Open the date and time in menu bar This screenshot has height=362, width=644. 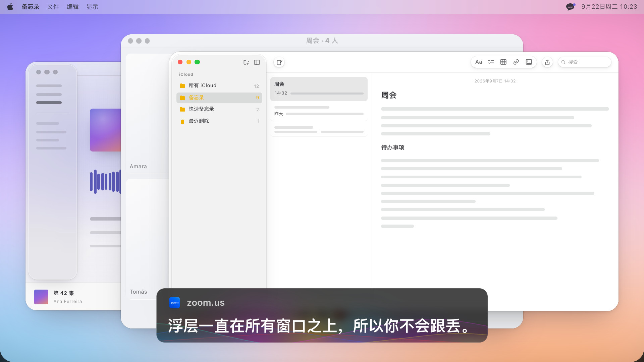click(609, 7)
